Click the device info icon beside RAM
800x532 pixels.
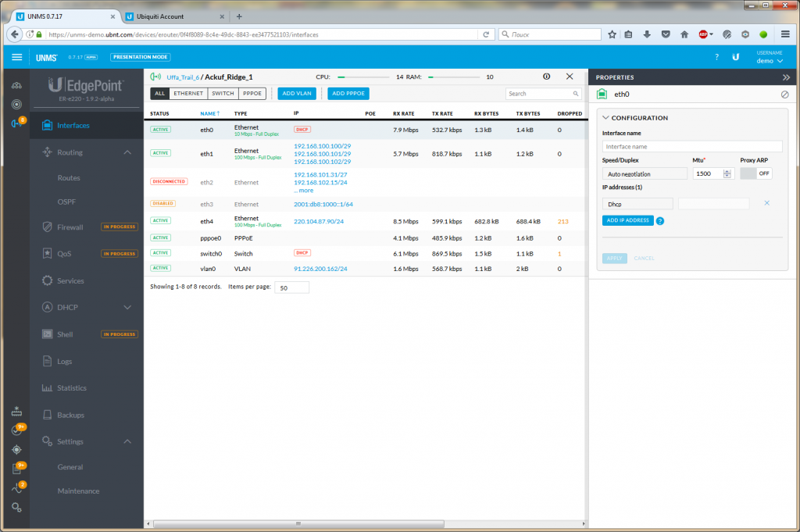pos(546,77)
